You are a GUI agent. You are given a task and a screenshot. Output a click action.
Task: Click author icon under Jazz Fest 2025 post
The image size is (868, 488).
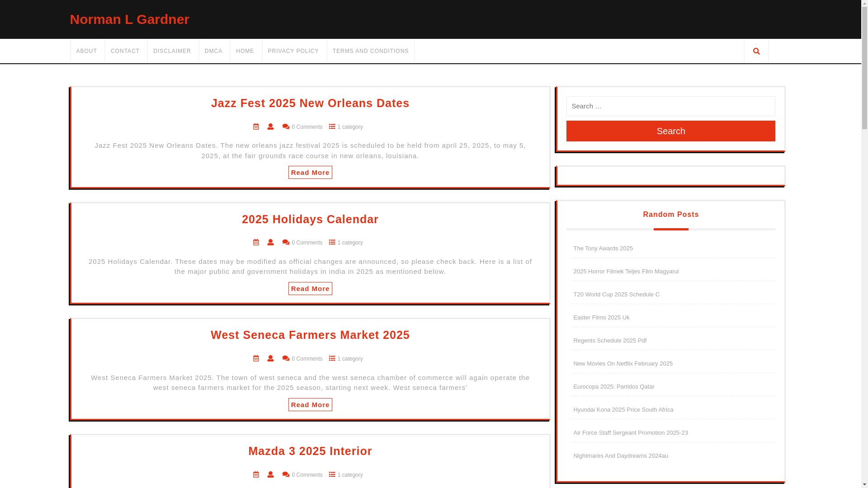click(270, 127)
